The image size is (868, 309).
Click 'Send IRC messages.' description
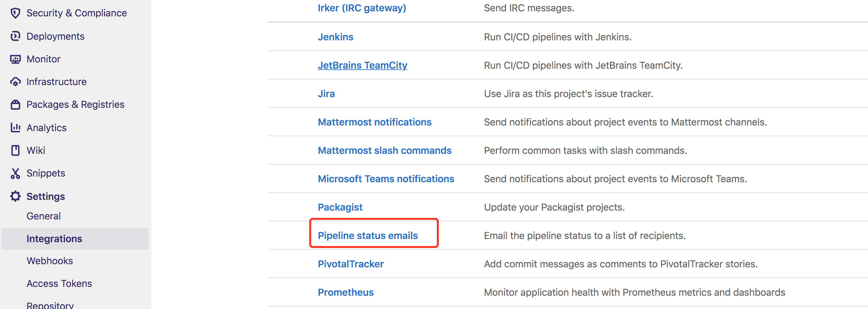pos(529,8)
